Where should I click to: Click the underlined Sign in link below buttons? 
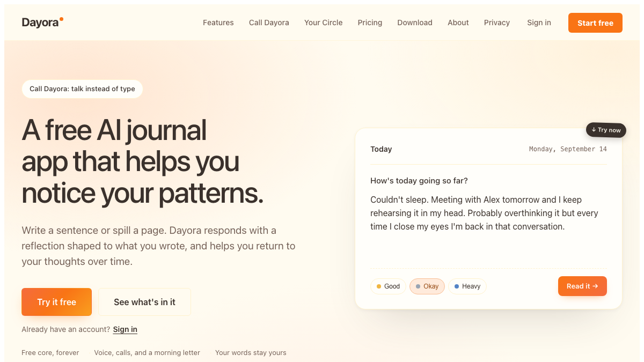point(125,329)
